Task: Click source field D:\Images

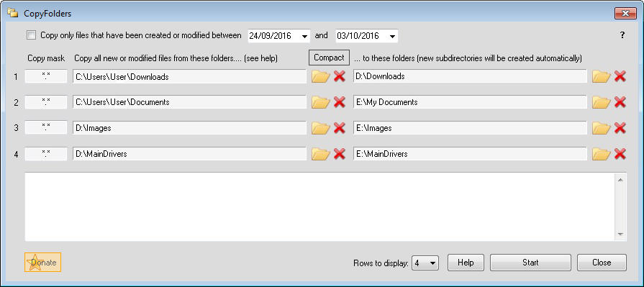Action: 190,128
